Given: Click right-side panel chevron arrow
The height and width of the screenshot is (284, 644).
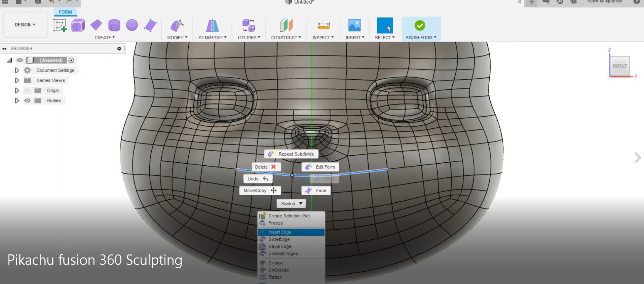Looking at the screenshot, I should [x=637, y=158].
